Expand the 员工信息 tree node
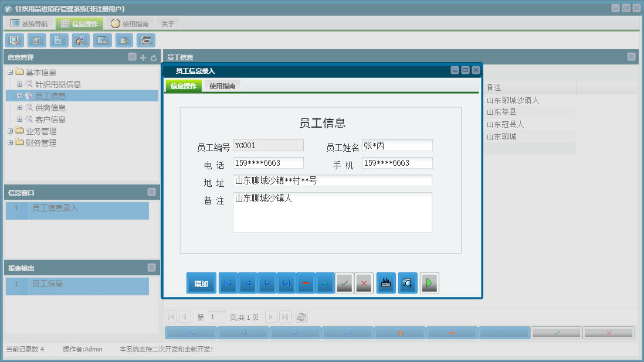 pos(19,96)
